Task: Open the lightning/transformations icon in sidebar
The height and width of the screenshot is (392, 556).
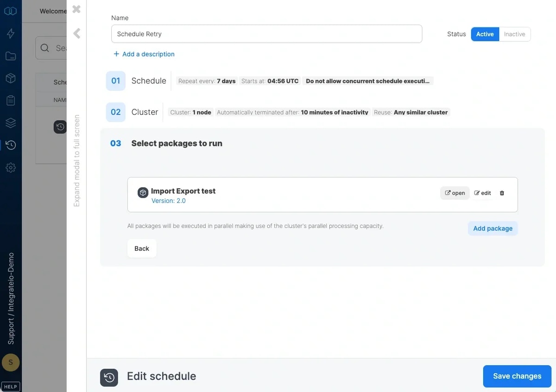Action: click(x=11, y=33)
